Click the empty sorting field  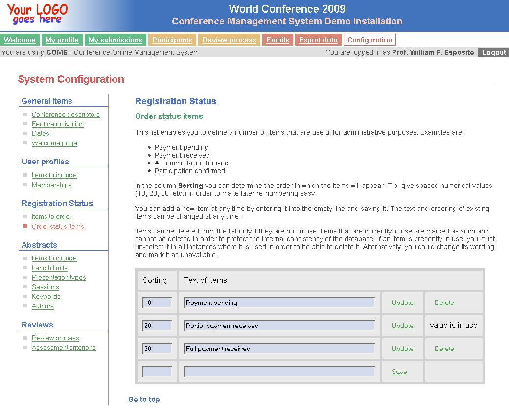click(157, 372)
